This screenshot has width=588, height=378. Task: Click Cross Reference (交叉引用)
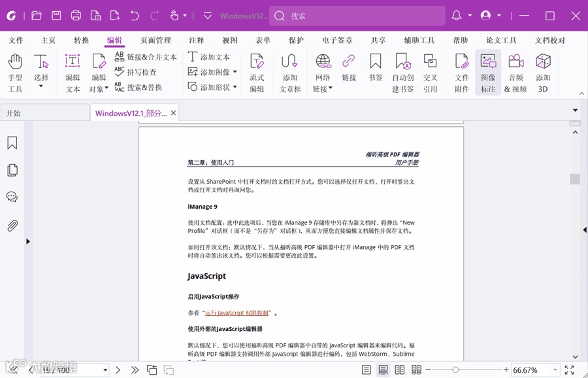pos(430,73)
